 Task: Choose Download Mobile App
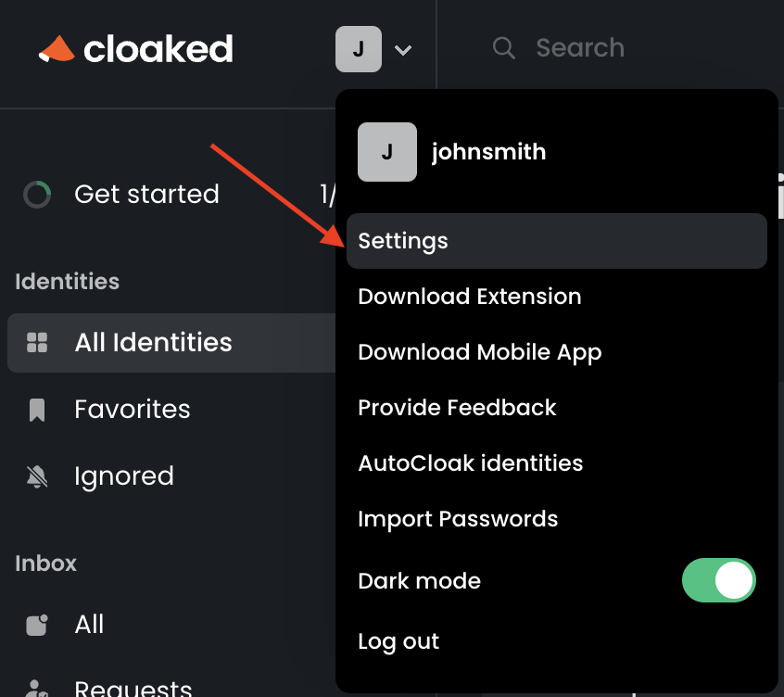557,352
